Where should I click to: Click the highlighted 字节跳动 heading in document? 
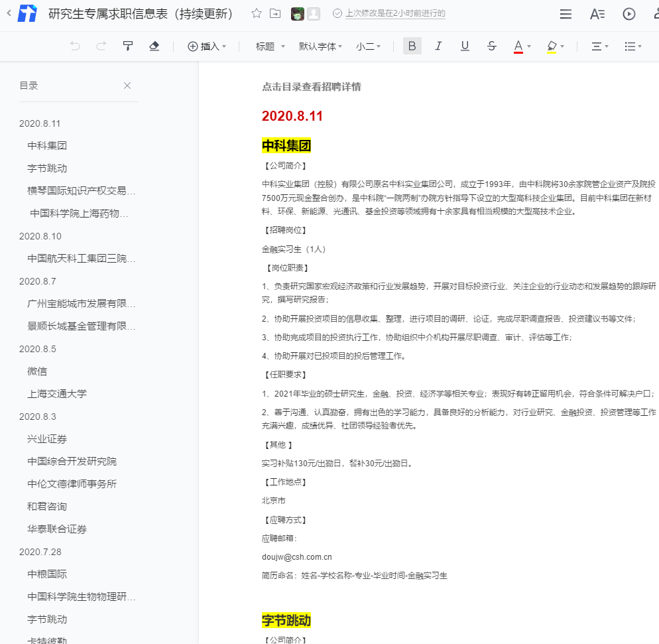pyautogui.click(x=286, y=621)
